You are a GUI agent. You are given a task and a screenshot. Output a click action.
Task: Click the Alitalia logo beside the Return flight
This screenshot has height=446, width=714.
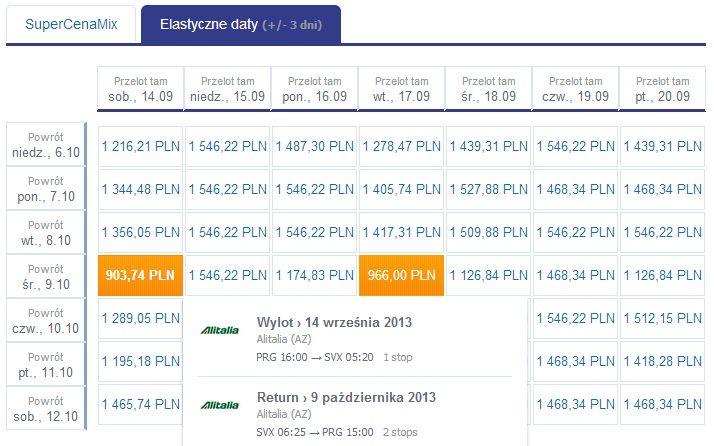tap(219, 405)
